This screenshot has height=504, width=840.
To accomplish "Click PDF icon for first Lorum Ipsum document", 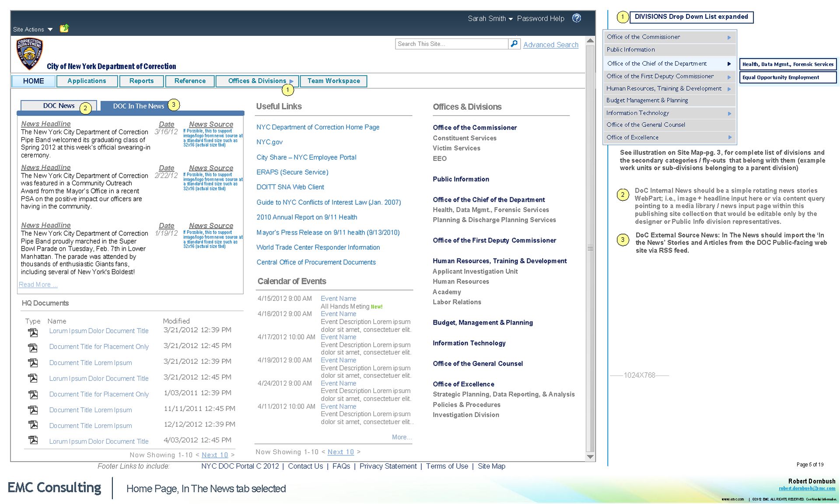I will 33,332.
